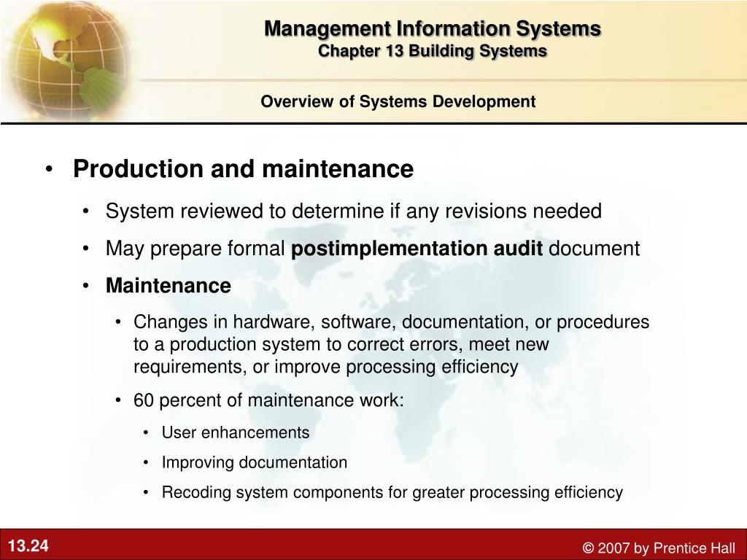This screenshot has height=560, width=747.
Task: Click the bold 'postimplementation audit' phrase
Action: pos(417,249)
